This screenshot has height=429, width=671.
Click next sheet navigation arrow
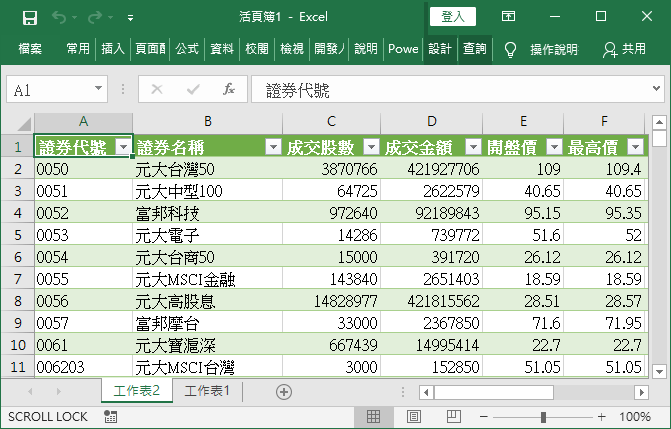(59, 391)
